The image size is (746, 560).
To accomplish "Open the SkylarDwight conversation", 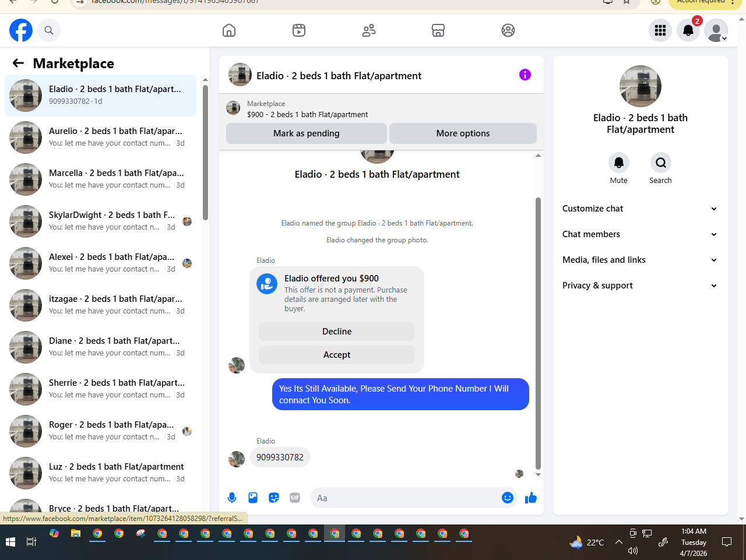I will 100,221.
